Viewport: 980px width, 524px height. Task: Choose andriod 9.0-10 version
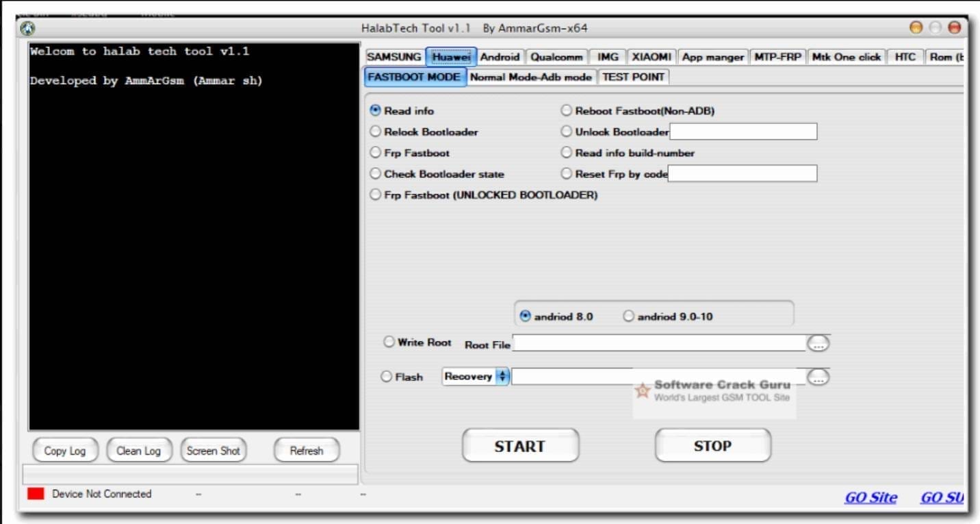click(628, 315)
